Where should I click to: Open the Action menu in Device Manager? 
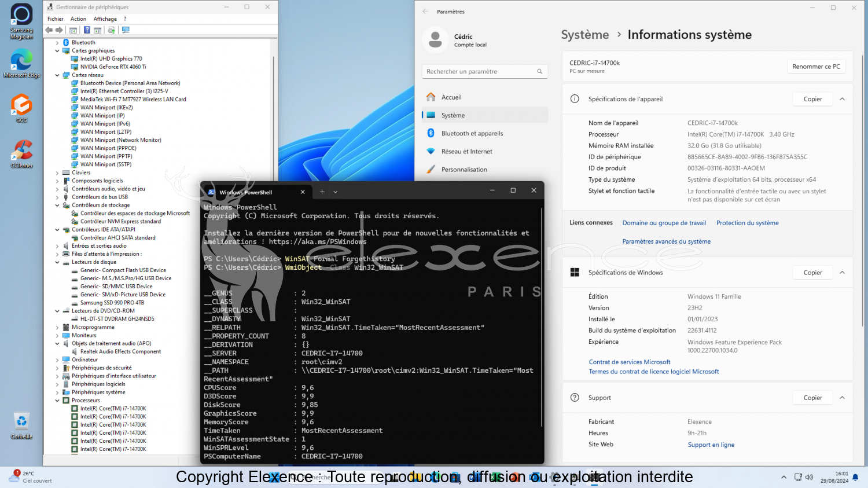point(78,19)
